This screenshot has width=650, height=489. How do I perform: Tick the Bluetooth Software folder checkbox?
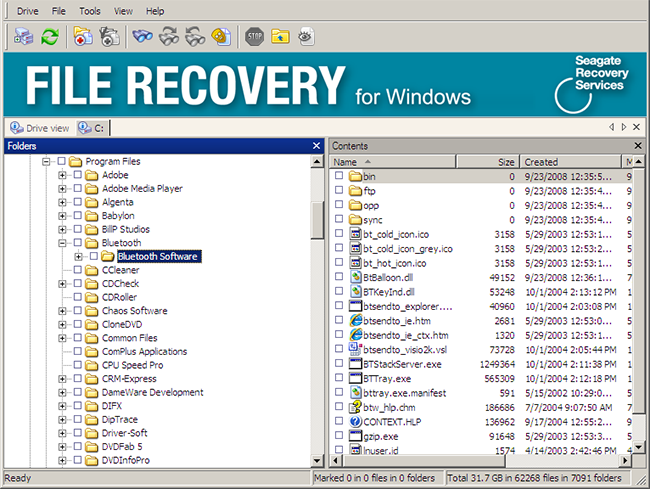(x=94, y=256)
